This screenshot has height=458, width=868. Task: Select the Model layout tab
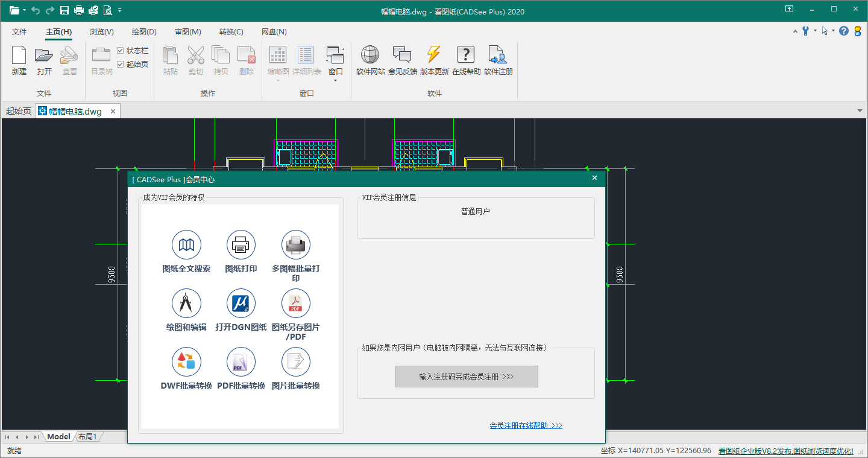click(58, 437)
